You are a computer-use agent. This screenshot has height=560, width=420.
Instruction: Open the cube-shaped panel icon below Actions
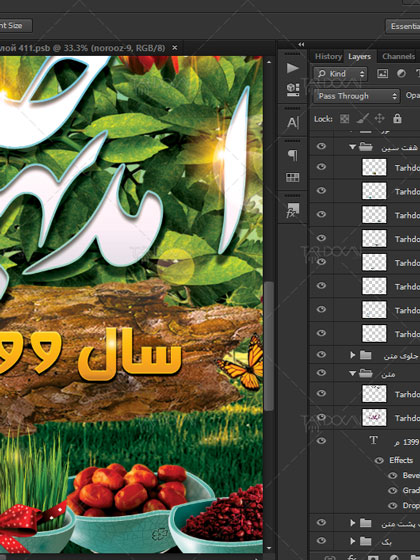[x=292, y=89]
